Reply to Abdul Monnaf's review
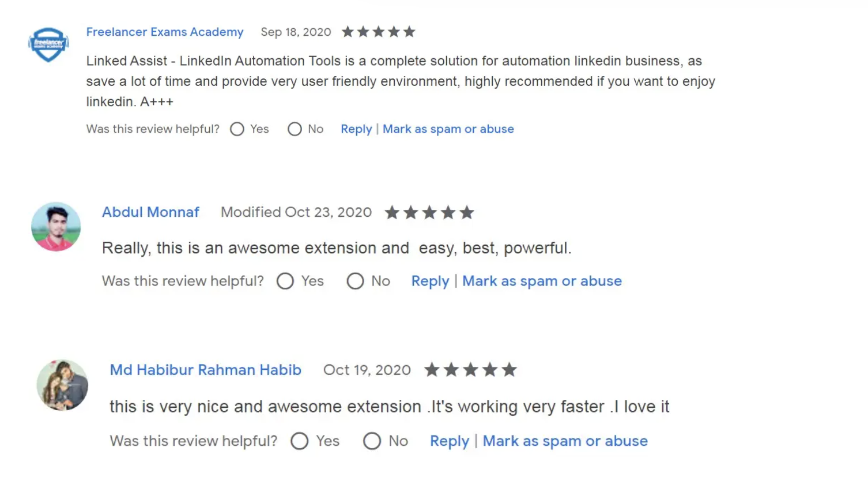This screenshot has height=495, width=868. coord(430,281)
